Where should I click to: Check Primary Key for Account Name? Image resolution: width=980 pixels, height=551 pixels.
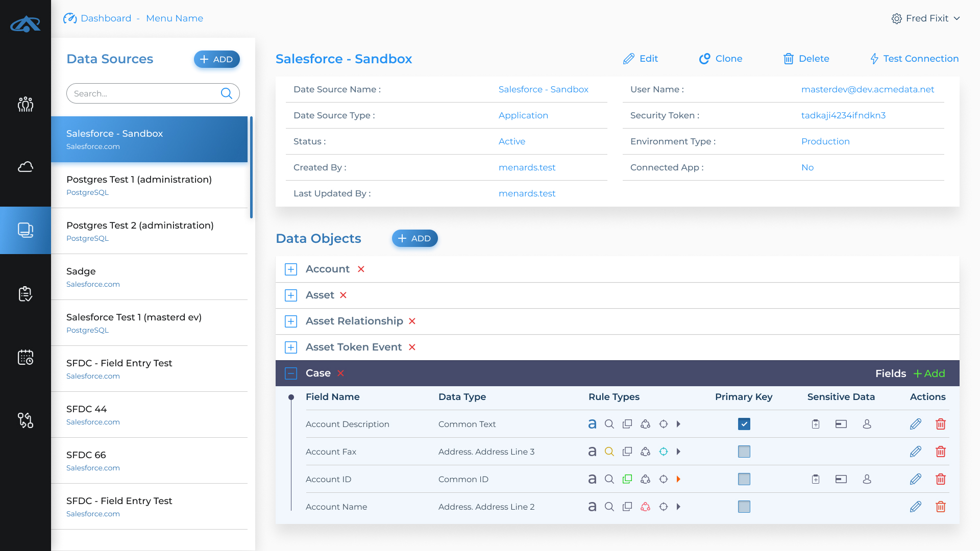744,507
